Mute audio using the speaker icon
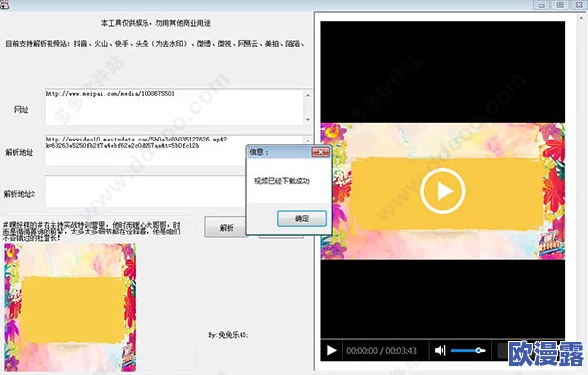The width and height of the screenshot is (588, 375). pos(440,350)
